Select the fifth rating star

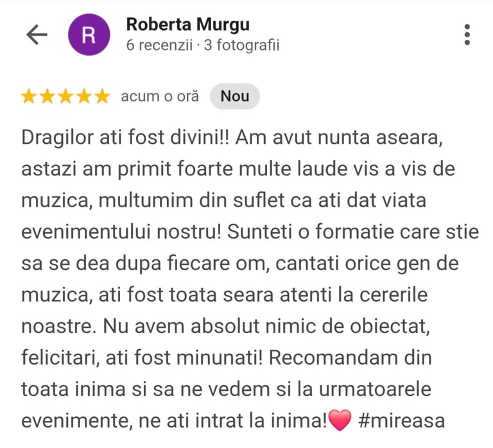[103, 96]
